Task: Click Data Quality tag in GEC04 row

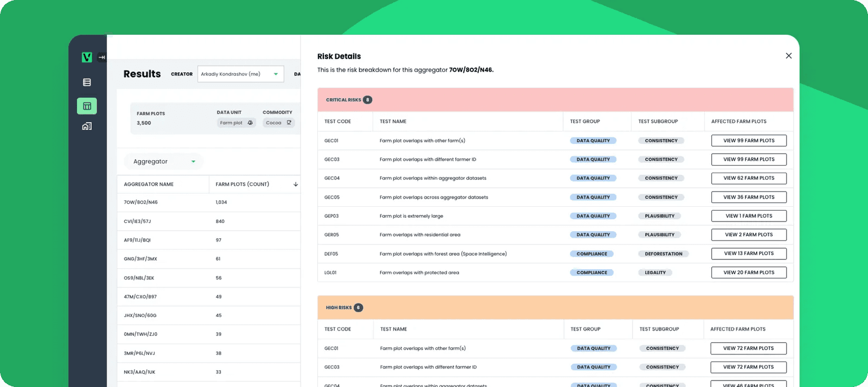Action: (x=593, y=178)
